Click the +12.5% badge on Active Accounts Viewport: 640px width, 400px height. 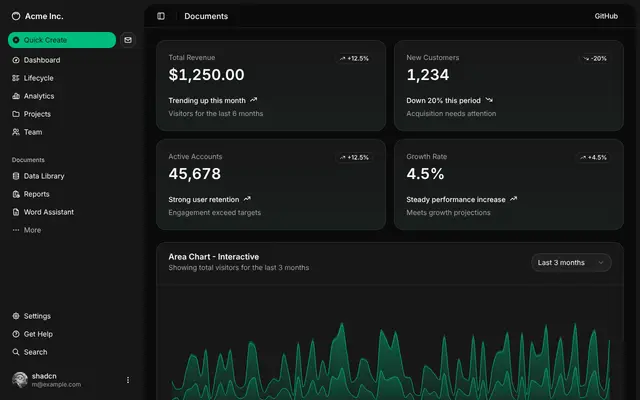pos(354,157)
